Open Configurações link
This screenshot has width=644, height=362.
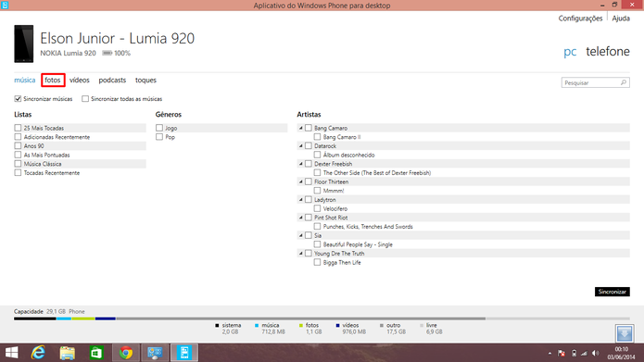[x=580, y=19]
